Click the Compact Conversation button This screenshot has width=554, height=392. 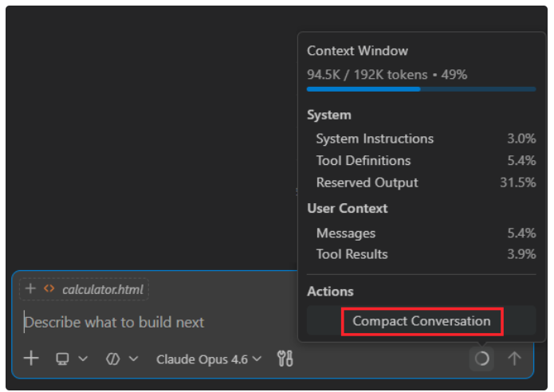[x=422, y=321]
